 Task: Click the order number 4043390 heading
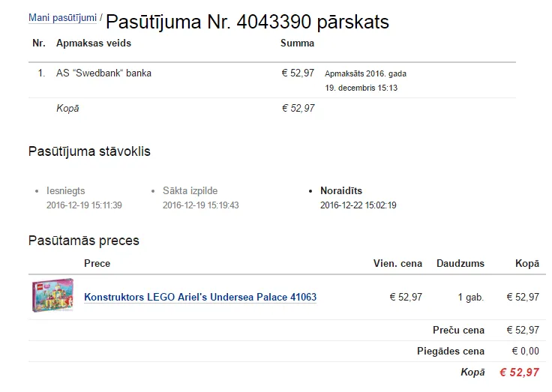247,22
